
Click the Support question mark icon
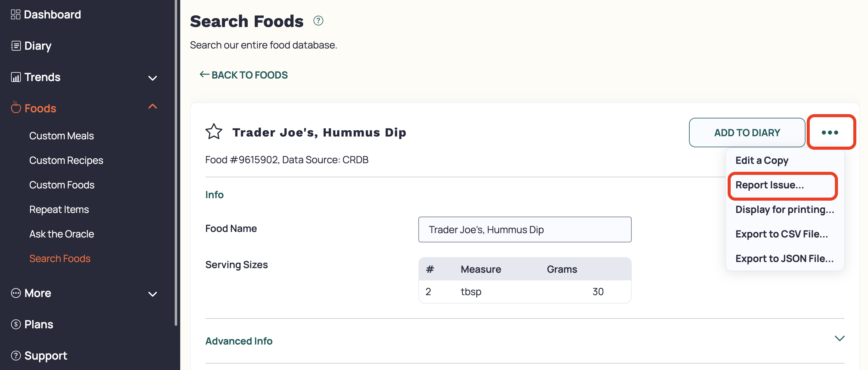coord(16,355)
